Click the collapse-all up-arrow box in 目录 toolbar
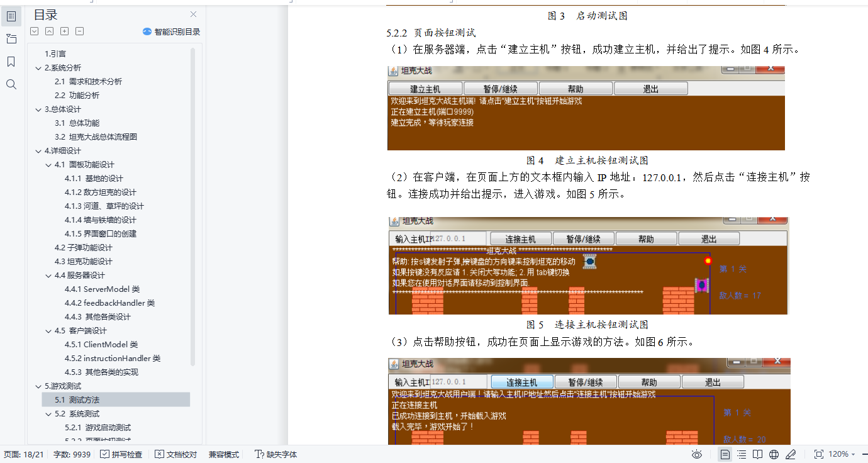The width and height of the screenshot is (868, 463). [50, 31]
